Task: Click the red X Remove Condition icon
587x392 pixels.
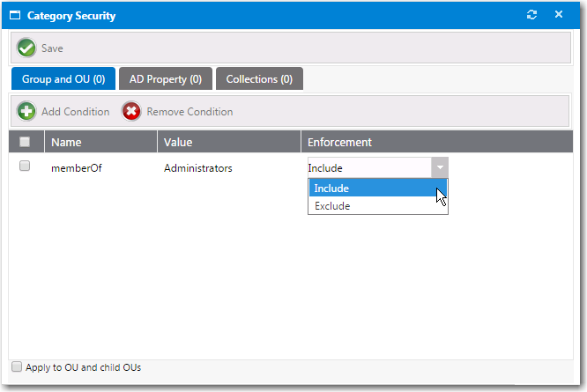Action: click(131, 112)
